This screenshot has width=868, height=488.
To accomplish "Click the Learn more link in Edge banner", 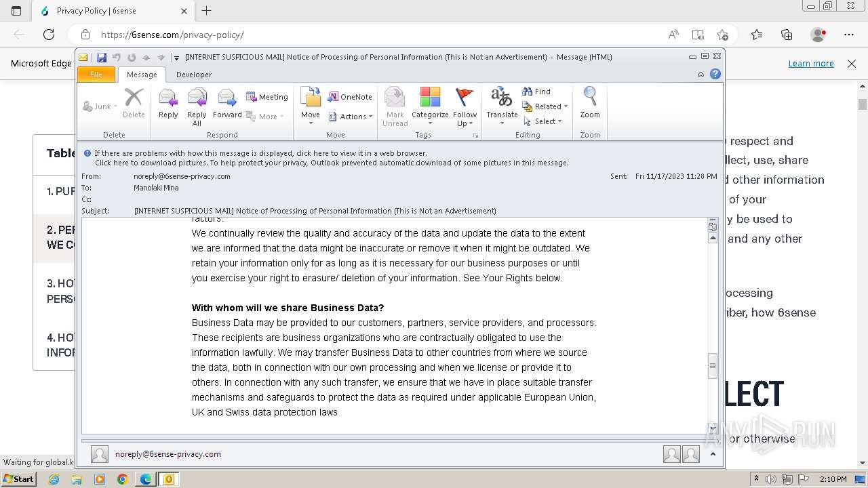I will click(811, 63).
